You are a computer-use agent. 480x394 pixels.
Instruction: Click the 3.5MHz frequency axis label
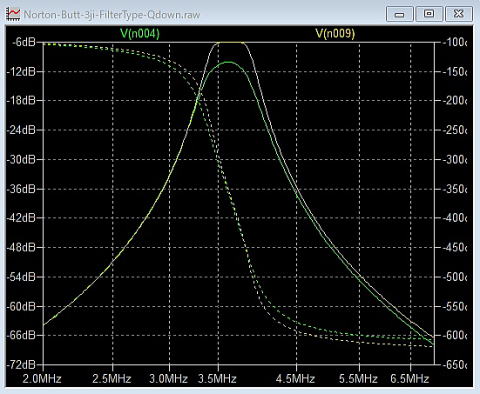pos(217,379)
